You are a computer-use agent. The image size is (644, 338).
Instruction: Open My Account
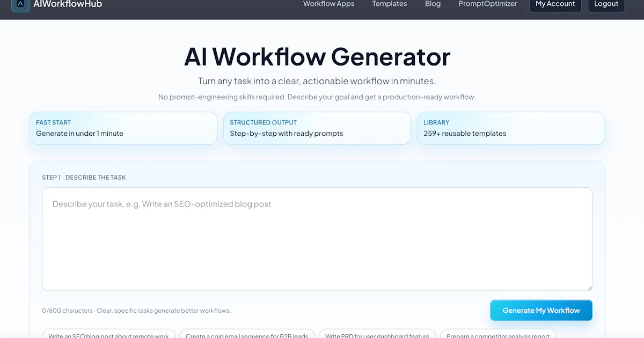pos(555,5)
